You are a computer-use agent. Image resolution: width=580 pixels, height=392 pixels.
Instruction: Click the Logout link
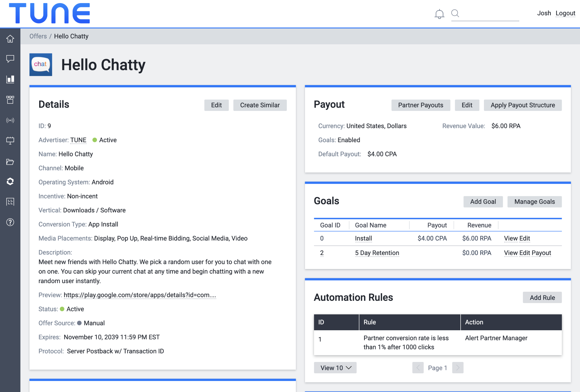pyautogui.click(x=565, y=13)
